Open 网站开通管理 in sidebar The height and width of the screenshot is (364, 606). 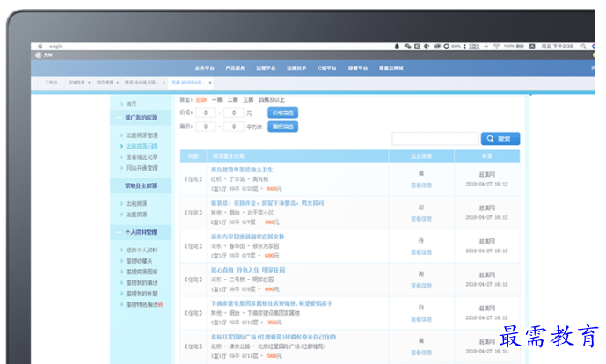tap(142, 168)
